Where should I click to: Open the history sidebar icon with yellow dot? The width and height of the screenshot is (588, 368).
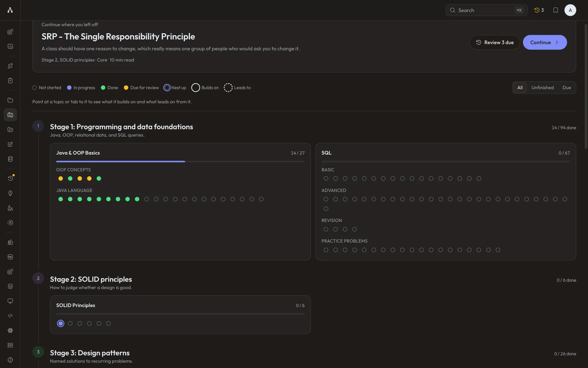tap(10, 178)
